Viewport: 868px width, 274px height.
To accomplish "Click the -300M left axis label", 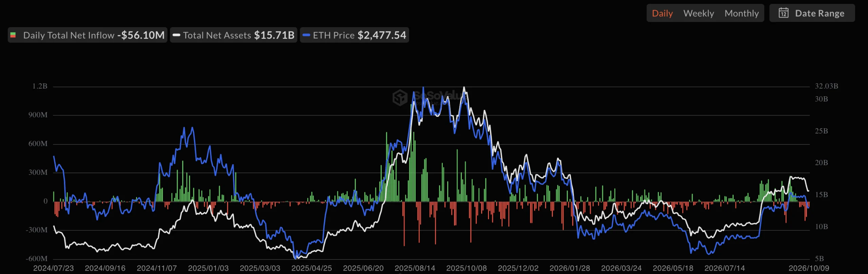I will pos(37,230).
